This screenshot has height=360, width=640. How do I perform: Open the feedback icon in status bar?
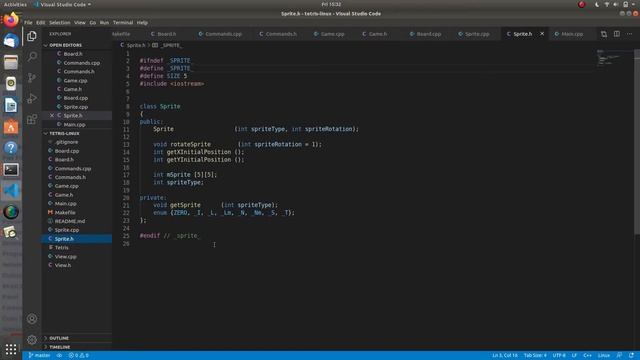[619, 356]
